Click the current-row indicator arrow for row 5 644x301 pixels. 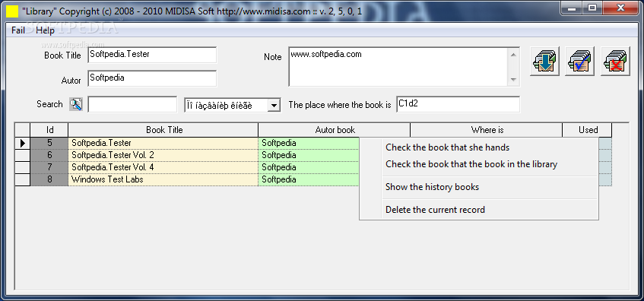pyautogui.click(x=23, y=144)
